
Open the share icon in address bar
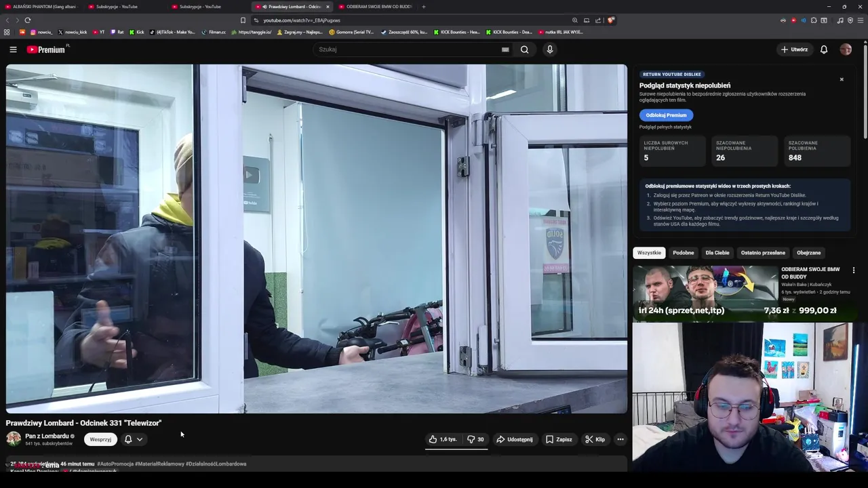[598, 20]
